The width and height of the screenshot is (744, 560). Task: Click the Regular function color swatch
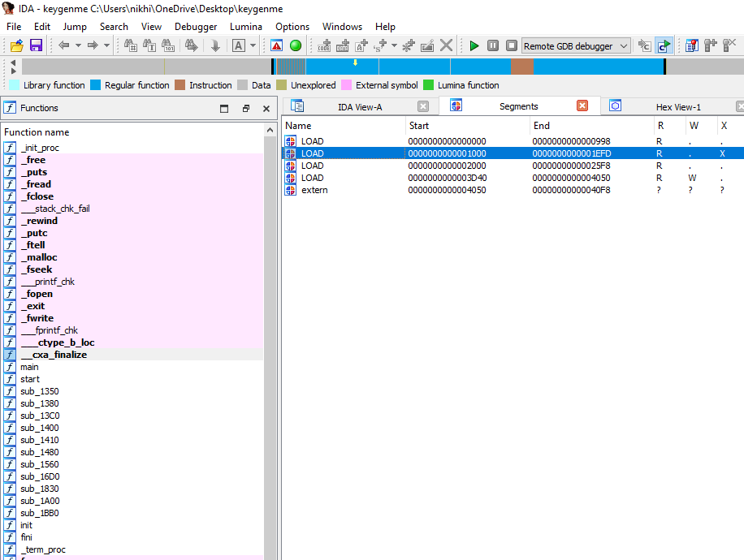coord(95,85)
